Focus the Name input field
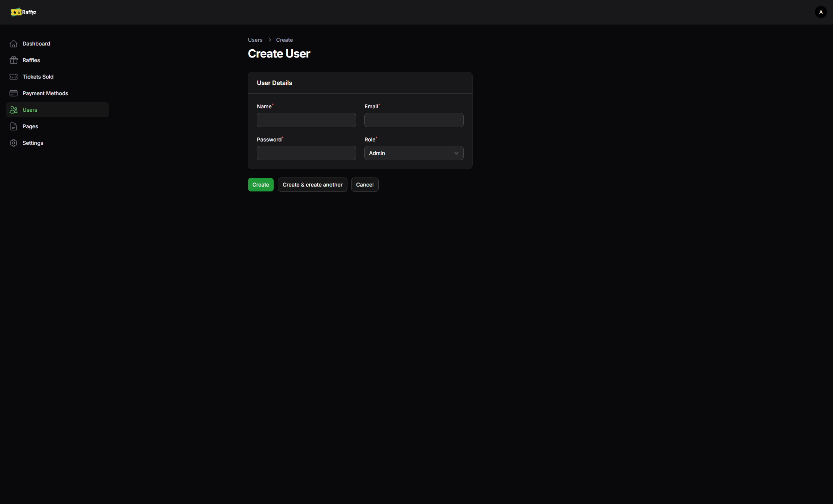Screen dimensions: 833x504 tap(306, 120)
